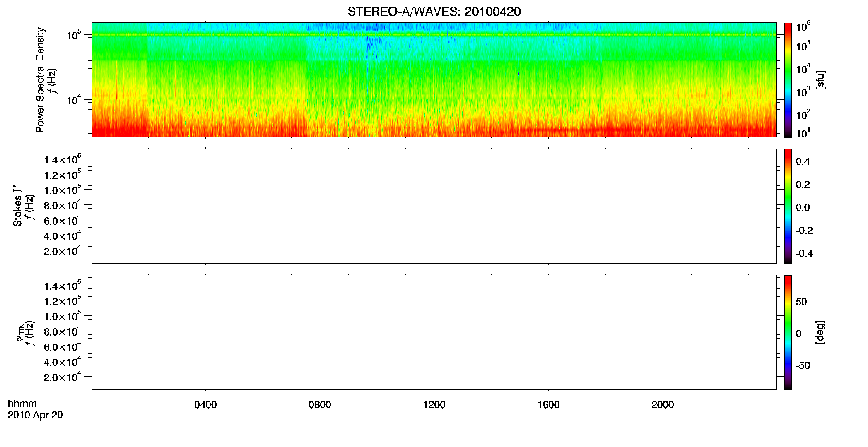The width and height of the screenshot is (868, 447).
Task: Click the -50 label on degrees color bar
Action: pyautogui.click(x=803, y=365)
